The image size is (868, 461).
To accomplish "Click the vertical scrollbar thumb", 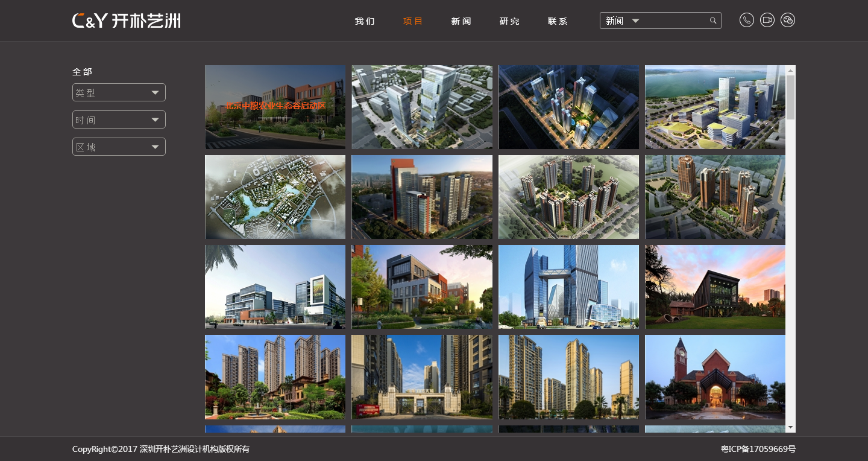I will tap(791, 98).
